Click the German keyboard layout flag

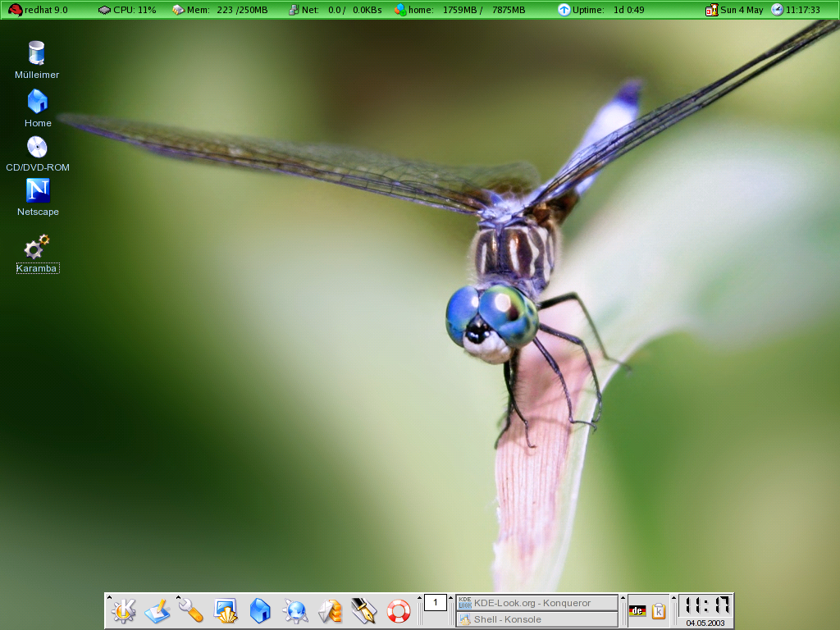pos(637,610)
